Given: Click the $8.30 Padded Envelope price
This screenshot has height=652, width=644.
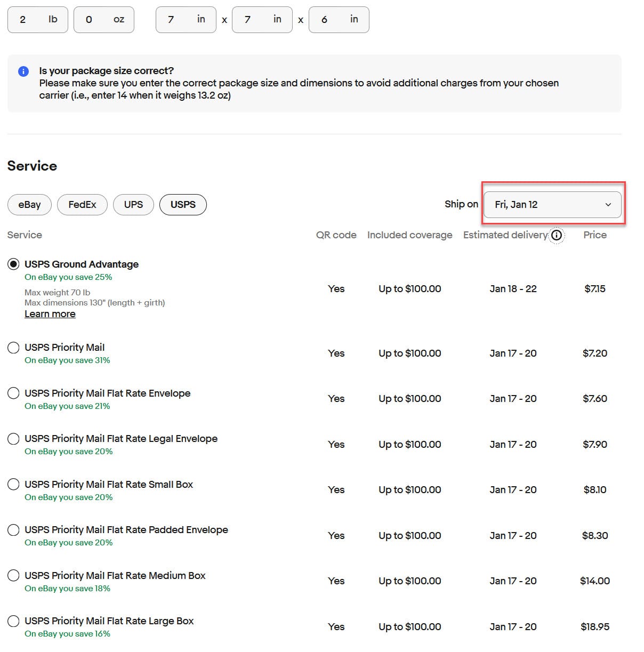Looking at the screenshot, I should 595,536.
